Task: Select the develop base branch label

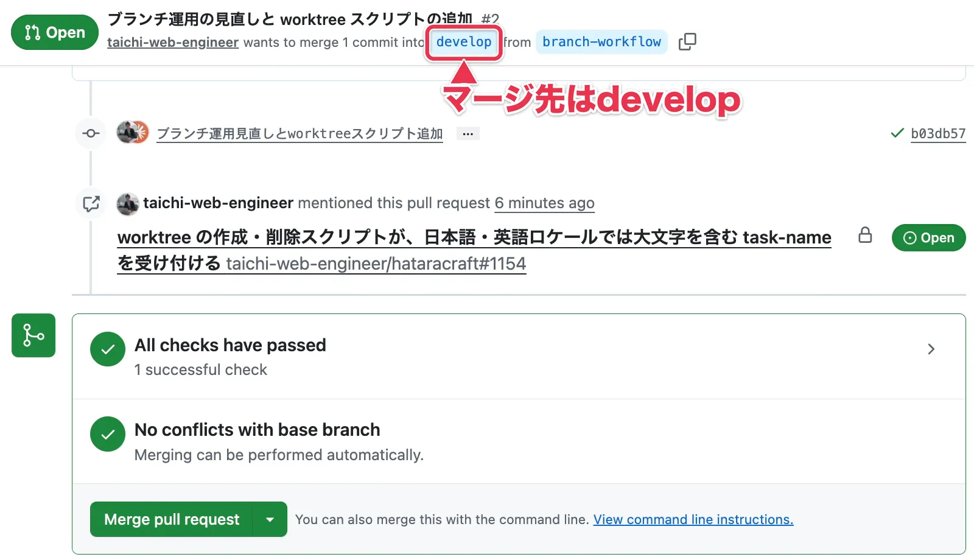Action: 464,42
